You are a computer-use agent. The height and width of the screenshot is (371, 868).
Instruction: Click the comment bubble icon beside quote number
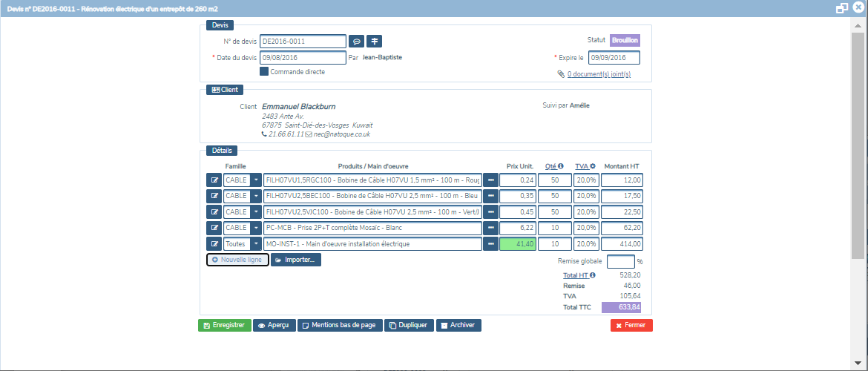(x=356, y=42)
